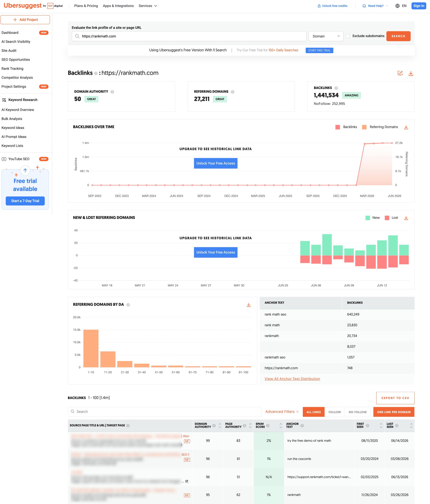430x504 pixels.
Task: Click the lock icon beside Unlock free credits
Action: pyautogui.click(x=319, y=6)
